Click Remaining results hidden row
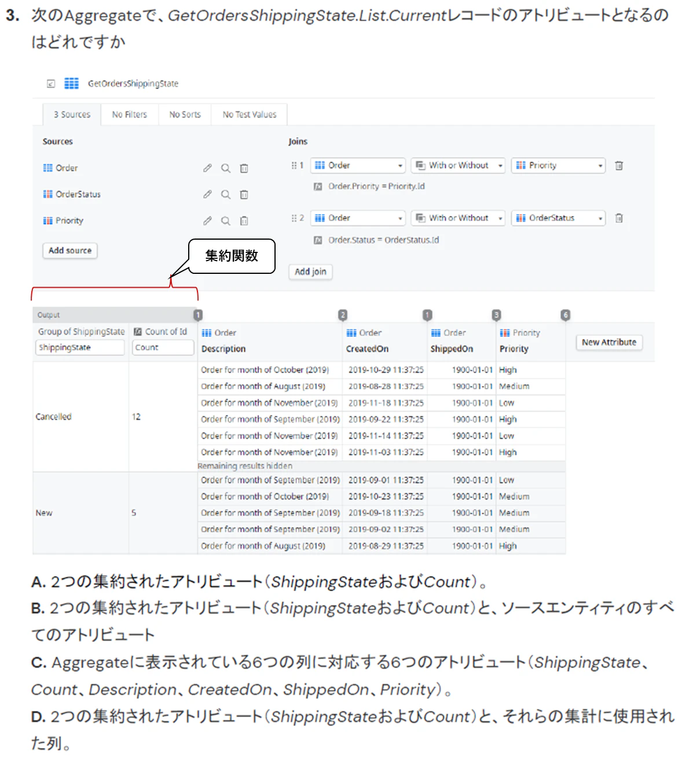 (x=381, y=466)
